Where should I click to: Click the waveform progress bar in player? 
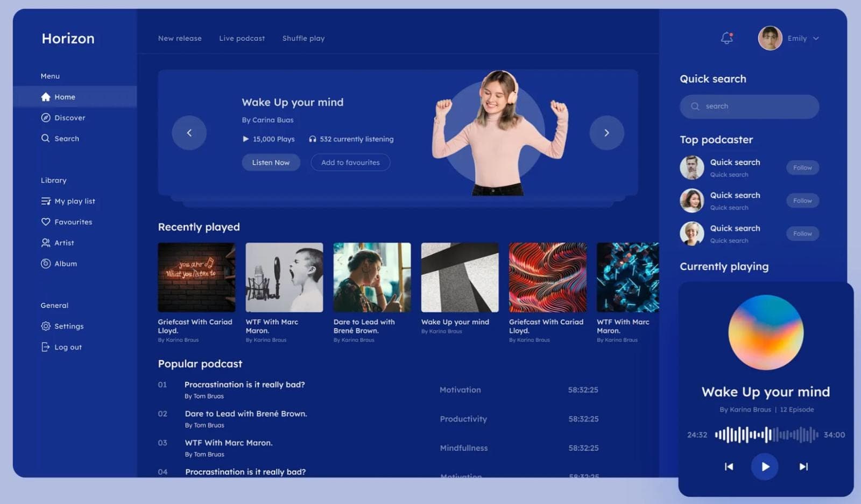tap(766, 435)
